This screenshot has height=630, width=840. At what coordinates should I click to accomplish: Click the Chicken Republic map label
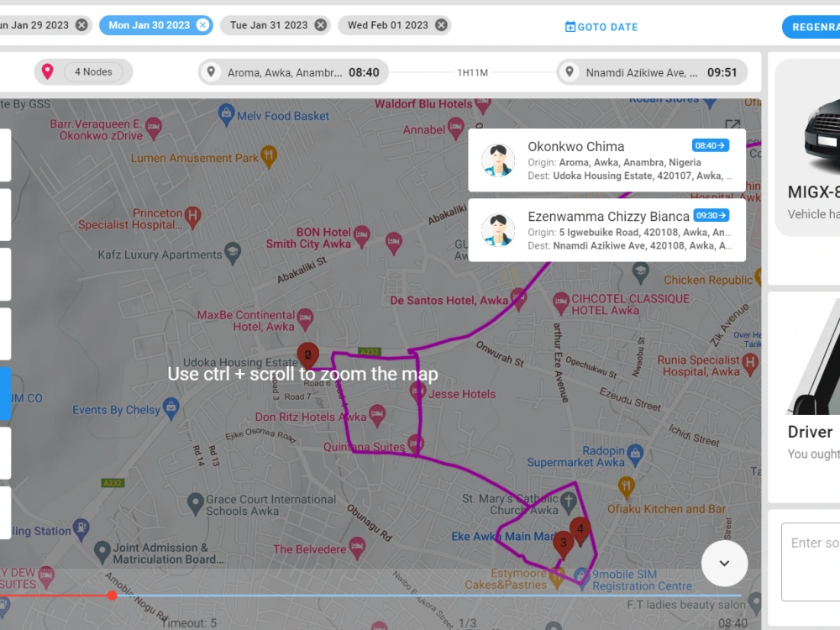pos(707,280)
